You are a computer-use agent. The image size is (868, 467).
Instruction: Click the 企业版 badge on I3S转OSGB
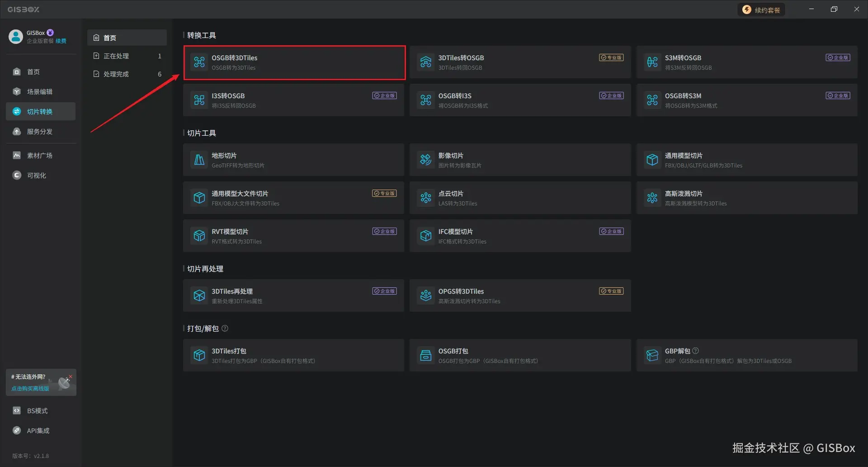click(385, 95)
